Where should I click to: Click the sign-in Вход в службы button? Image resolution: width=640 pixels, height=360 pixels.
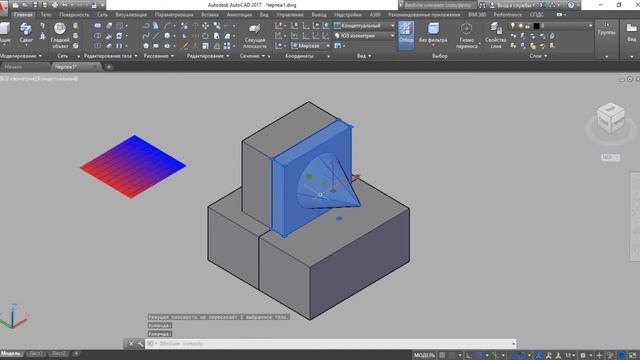coord(513,5)
